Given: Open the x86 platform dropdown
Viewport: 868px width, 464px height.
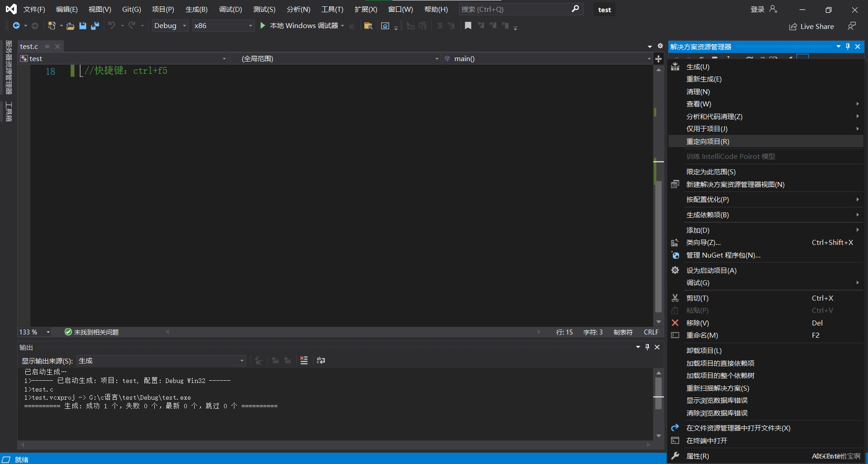Looking at the screenshot, I should [x=223, y=26].
